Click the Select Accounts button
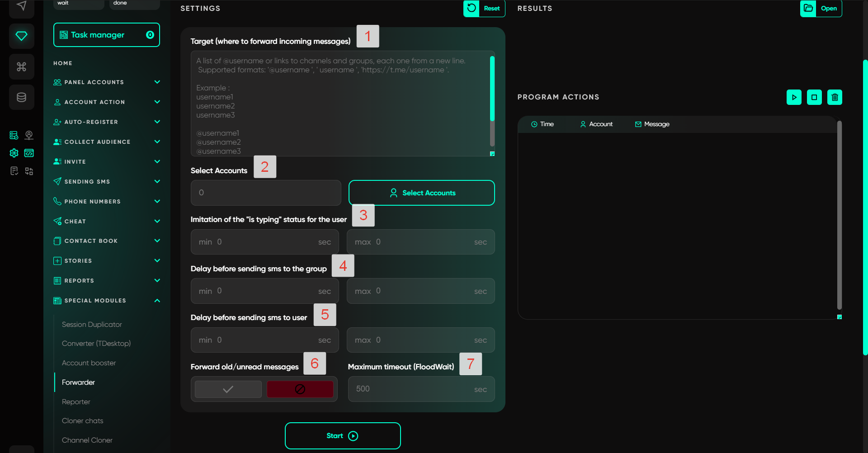 pyautogui.click(x=421, y=193)
